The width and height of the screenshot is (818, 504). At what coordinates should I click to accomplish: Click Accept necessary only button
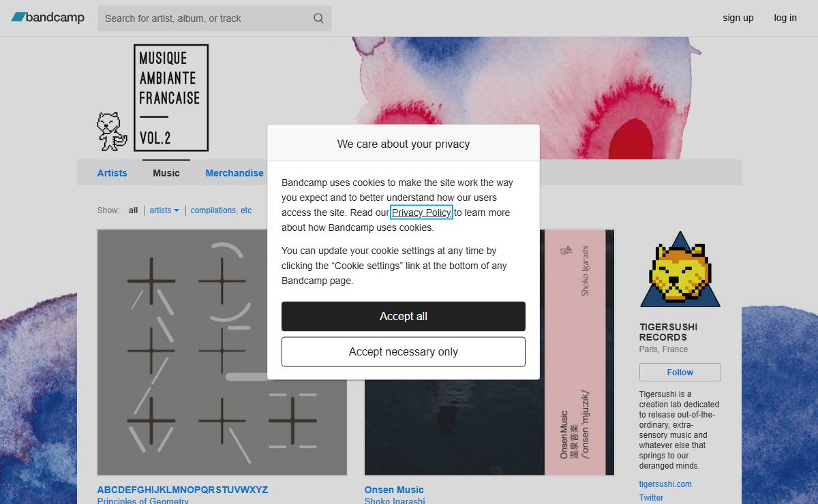point(404,351)
